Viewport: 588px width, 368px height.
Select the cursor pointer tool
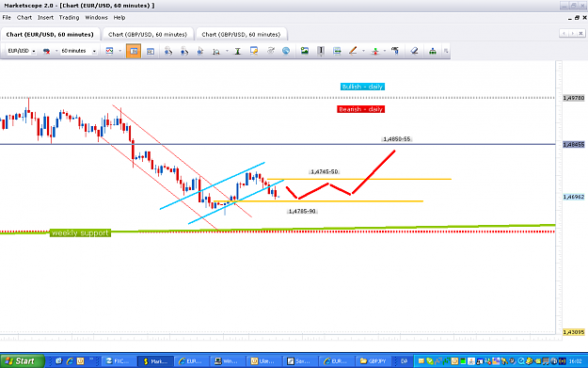[x=200, y=51]
